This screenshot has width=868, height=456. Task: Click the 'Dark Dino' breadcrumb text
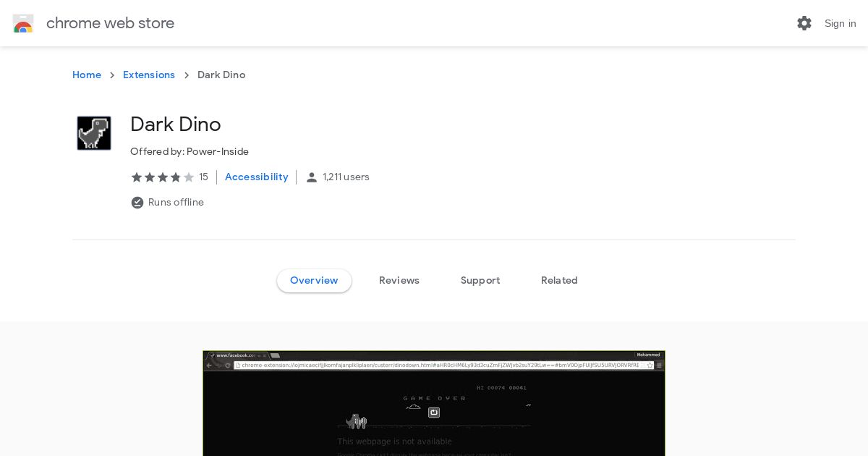click(x=221, y=75)
